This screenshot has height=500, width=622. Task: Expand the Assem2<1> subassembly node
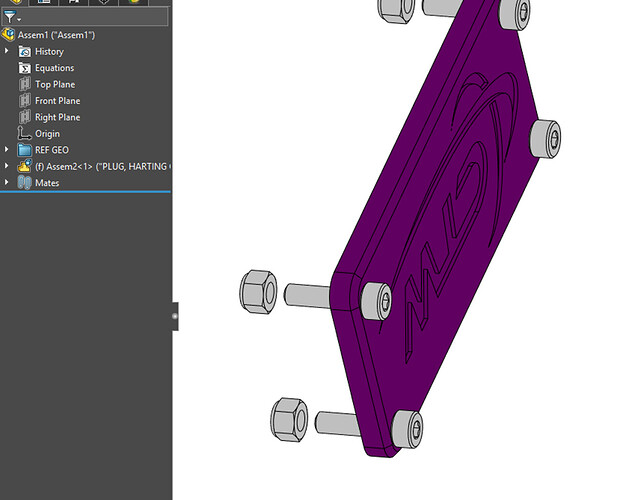coord(7,166)
